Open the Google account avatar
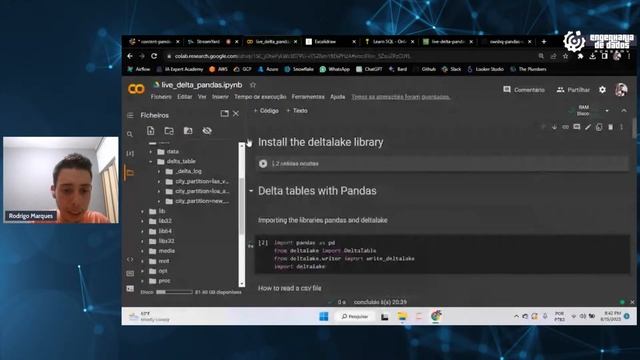This screenshot has height=360, width=640. click(621, 89)
